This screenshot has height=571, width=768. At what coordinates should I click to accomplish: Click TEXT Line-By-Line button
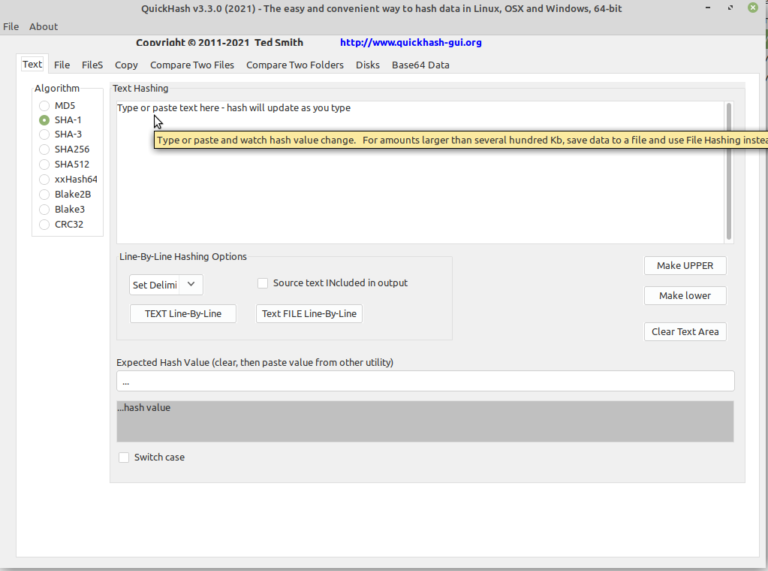click(183, 313)
